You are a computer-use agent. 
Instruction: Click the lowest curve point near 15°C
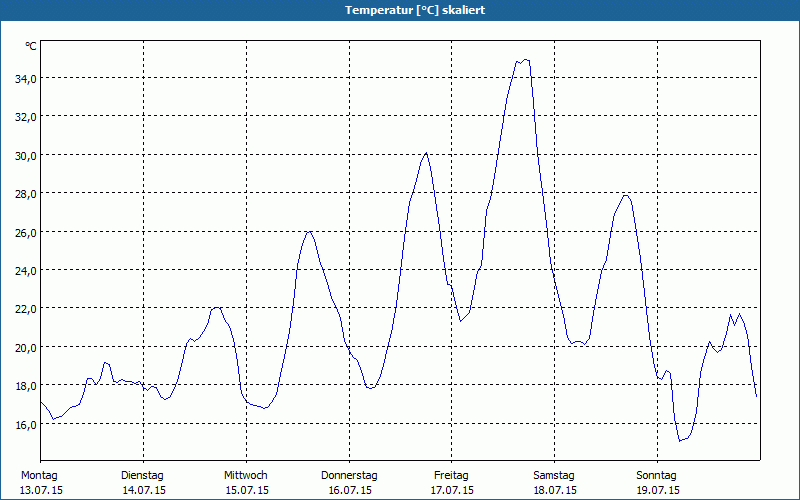680,440
